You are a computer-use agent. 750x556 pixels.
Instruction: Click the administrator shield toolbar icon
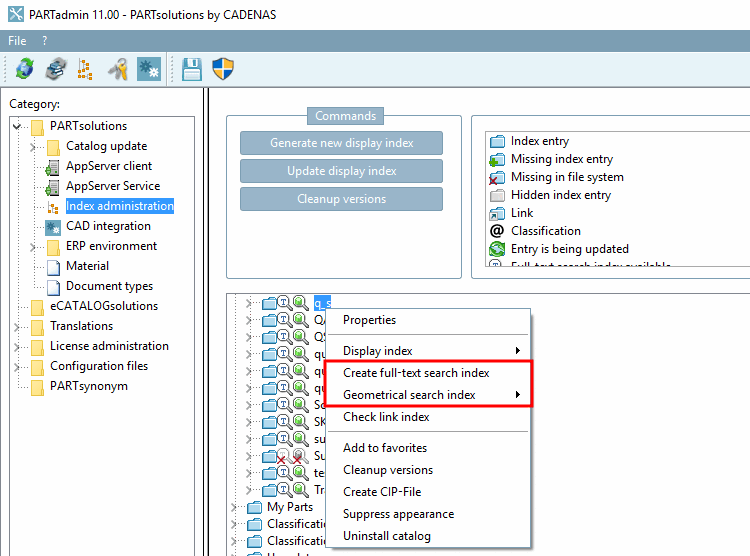pyautogui.click(x=223, y=69)
